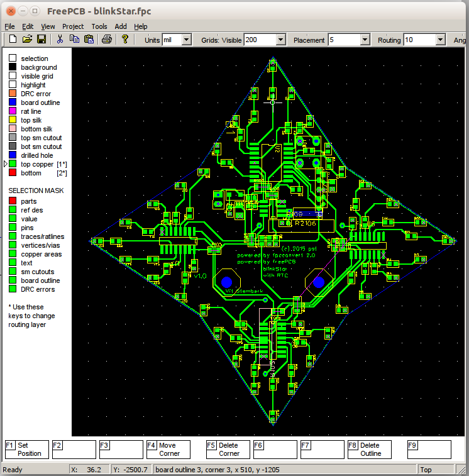Click the rat line color swatch
Image resolution: width=469 pixels, height=476 pixels.
(x=13, y=111)
